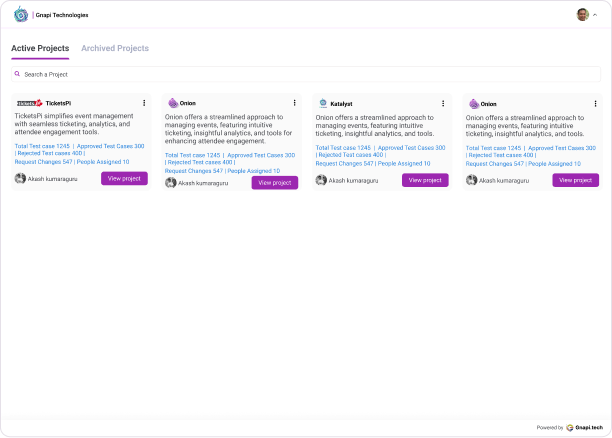
Task: Open the three-dot menu on TicketsPi card
Action: coord(144,103)
